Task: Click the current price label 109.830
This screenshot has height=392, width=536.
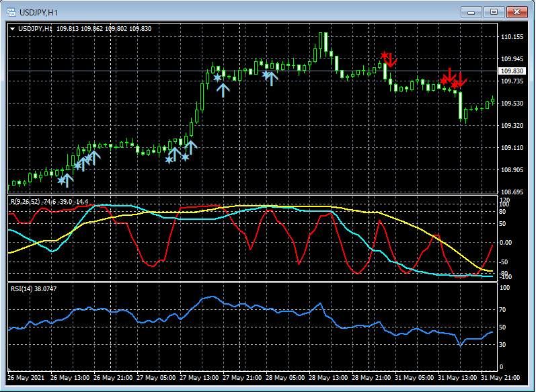Action: point(511,71)
